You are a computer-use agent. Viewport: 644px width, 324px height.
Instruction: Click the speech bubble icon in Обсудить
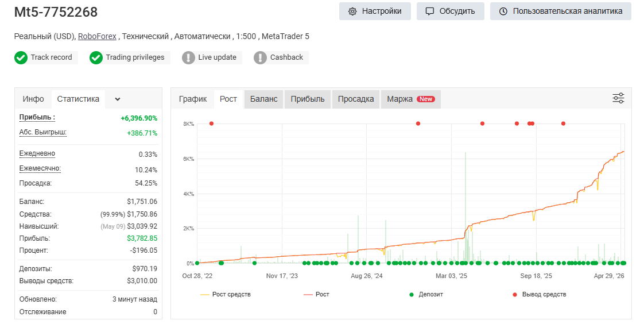click(429, 11)
